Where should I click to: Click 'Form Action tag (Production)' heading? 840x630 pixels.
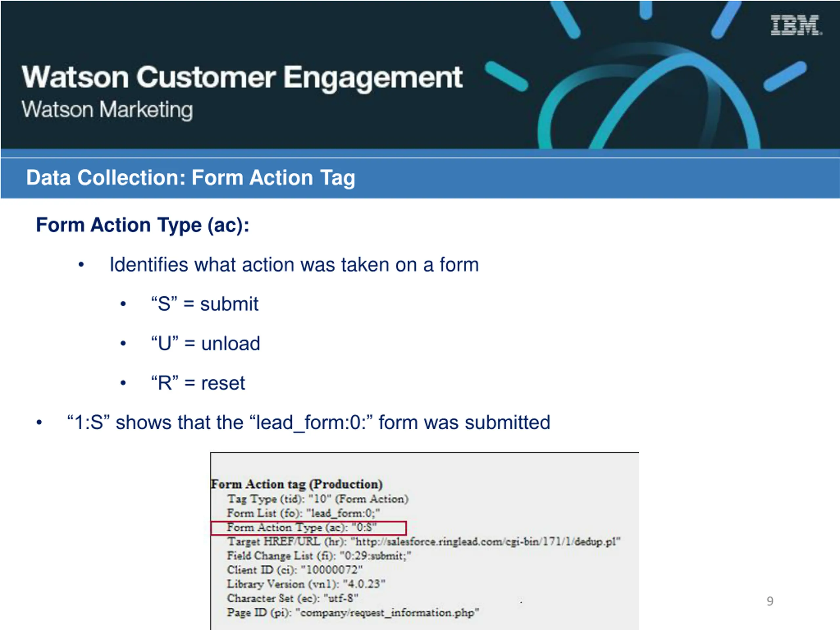tap(297, 484)
